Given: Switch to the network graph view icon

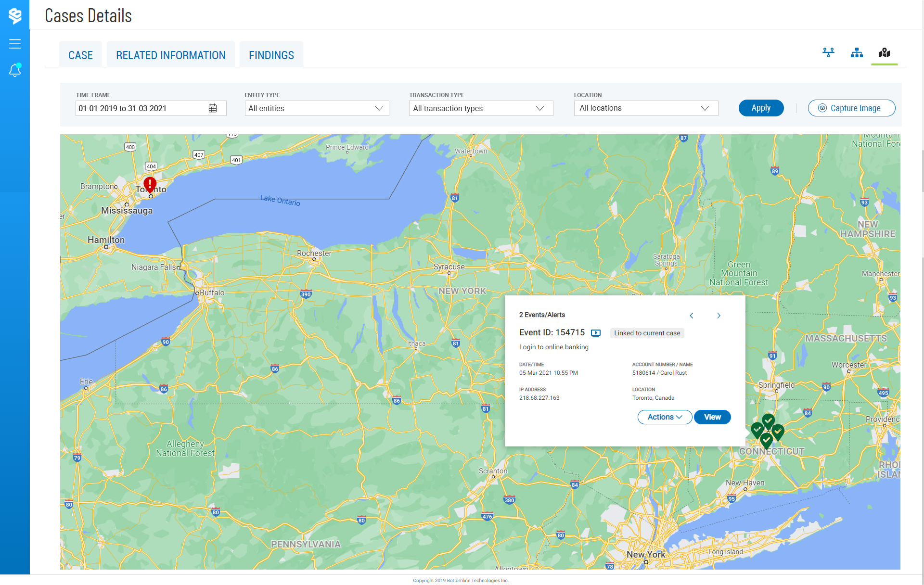Looking at the screenshot, I should [x=828, y=52].
